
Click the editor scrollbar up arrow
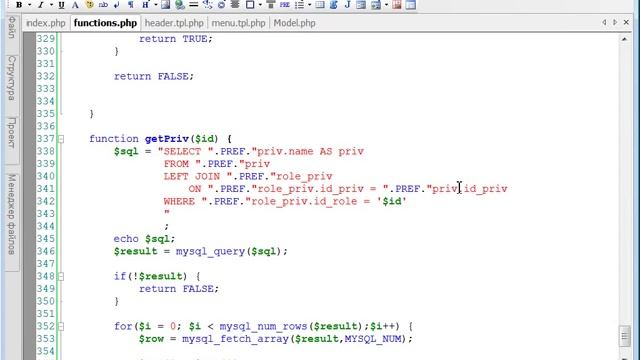(624, 39)
